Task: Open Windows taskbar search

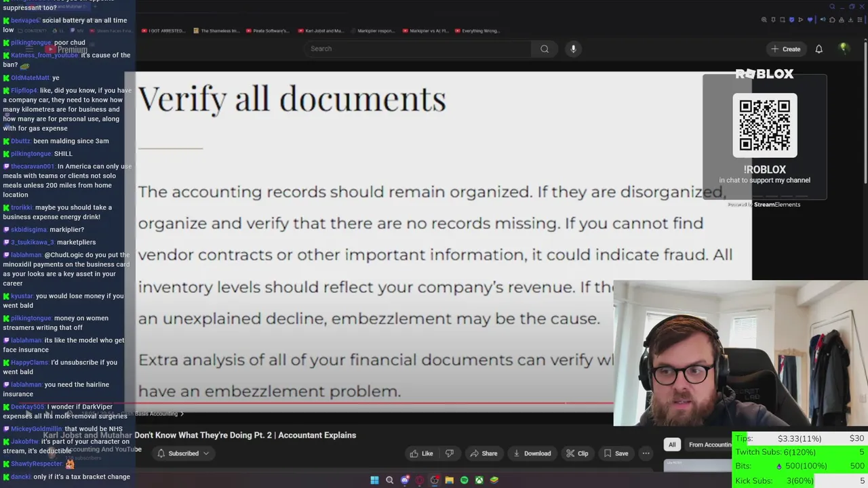Action: coord(389,480)
